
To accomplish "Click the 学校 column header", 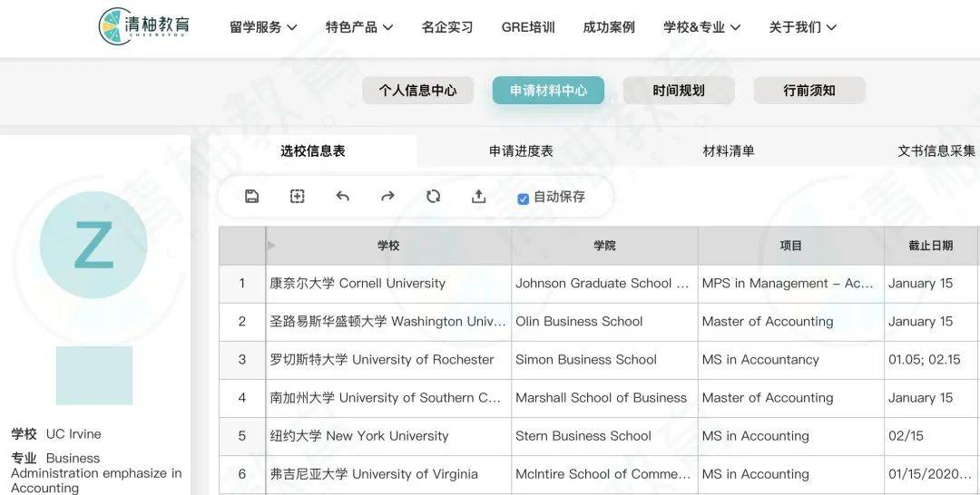I will pyautogui.click(x=388, y=246).
